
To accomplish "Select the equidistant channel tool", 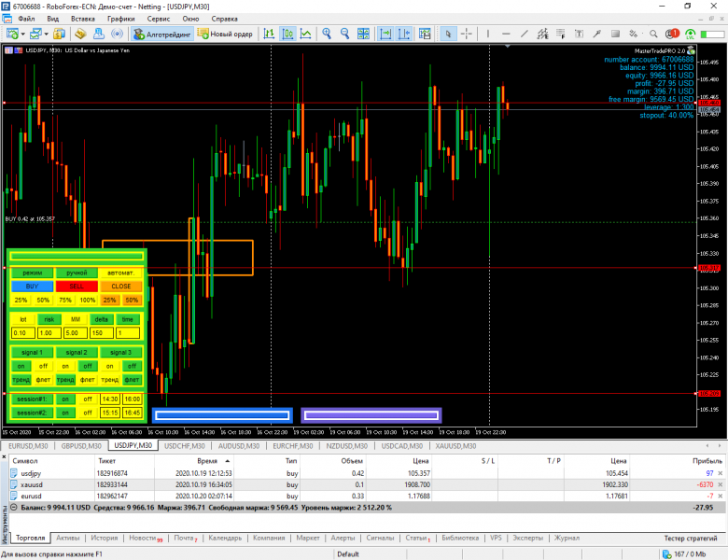I will (542, 34).
